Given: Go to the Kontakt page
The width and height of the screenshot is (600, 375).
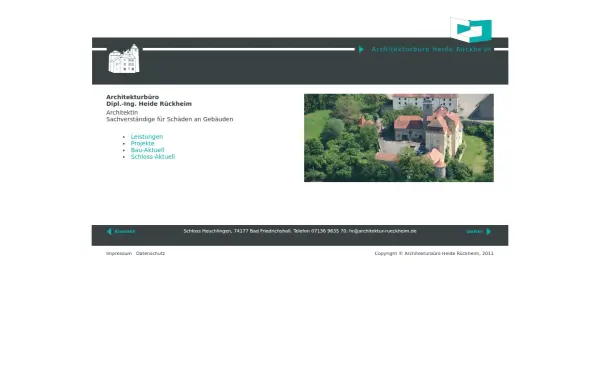Looking at the screenshot, I should (125, 232).
